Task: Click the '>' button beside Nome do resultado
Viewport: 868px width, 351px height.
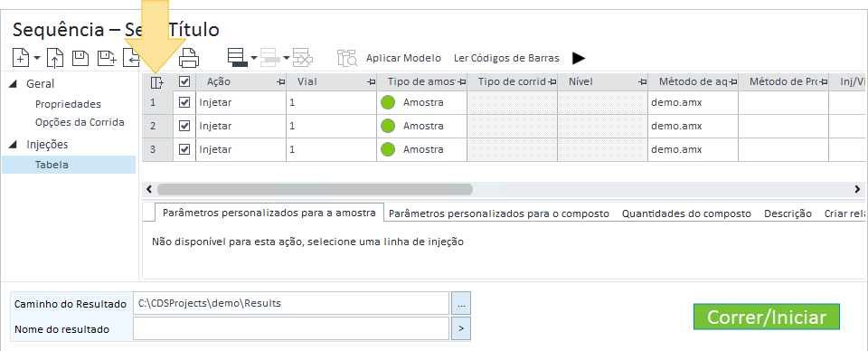Action: (460, 329)
